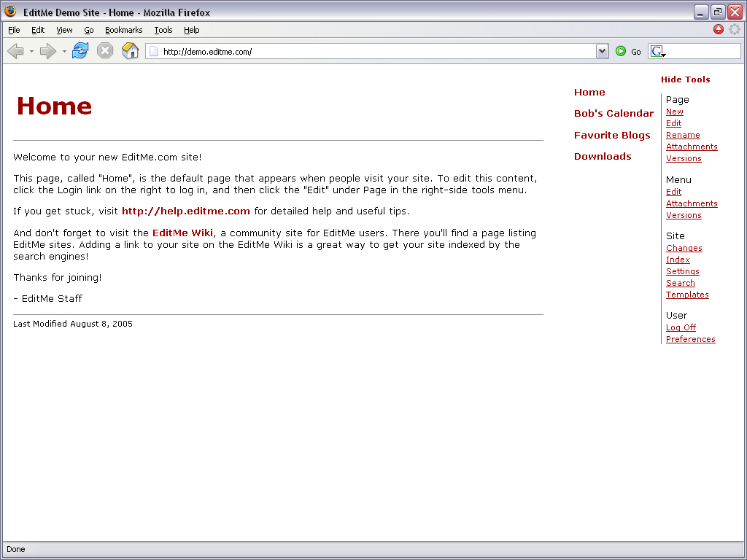Screen dimensions: 747x560
Task: Open the Forward button history dropdown arrow
Action: point(64,51)
